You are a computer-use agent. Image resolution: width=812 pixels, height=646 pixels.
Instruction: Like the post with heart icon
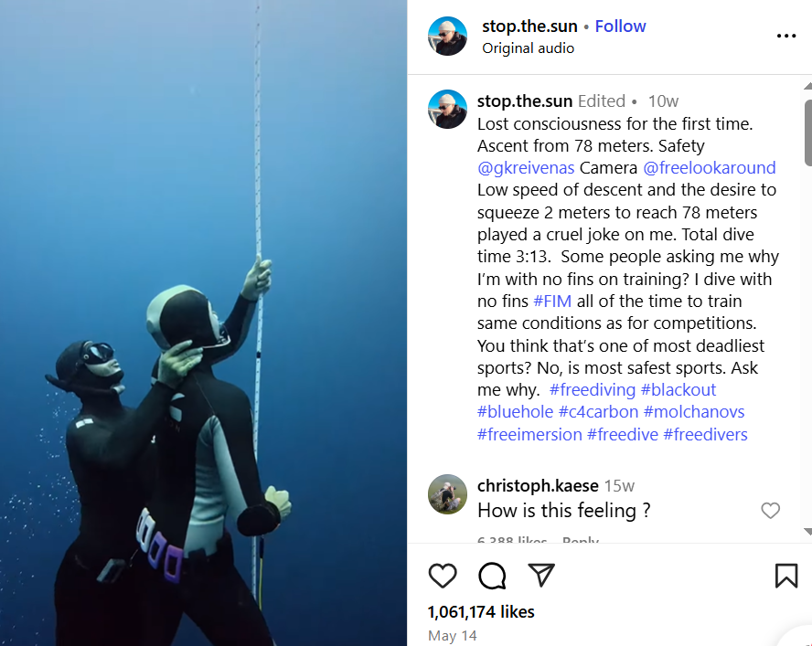(x=443, y=575)
